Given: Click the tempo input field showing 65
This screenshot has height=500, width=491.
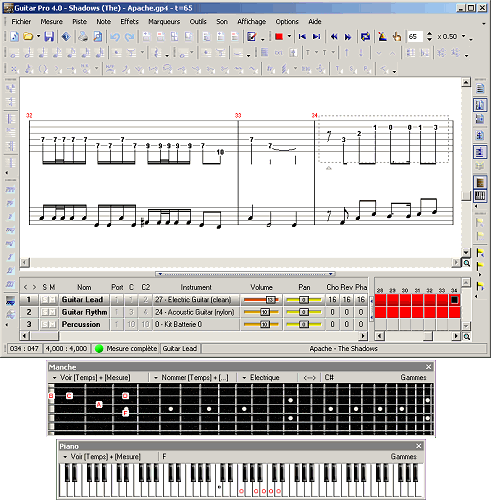Looking at the screenshot, I should [415, 36].
